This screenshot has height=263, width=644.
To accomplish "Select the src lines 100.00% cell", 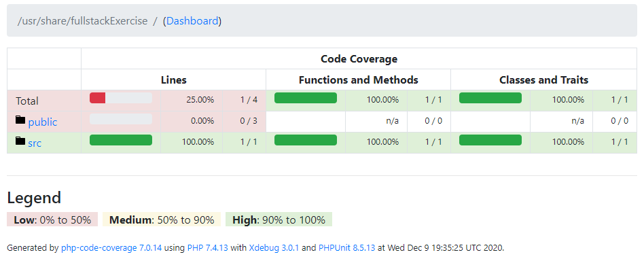I will click(192, 143).
